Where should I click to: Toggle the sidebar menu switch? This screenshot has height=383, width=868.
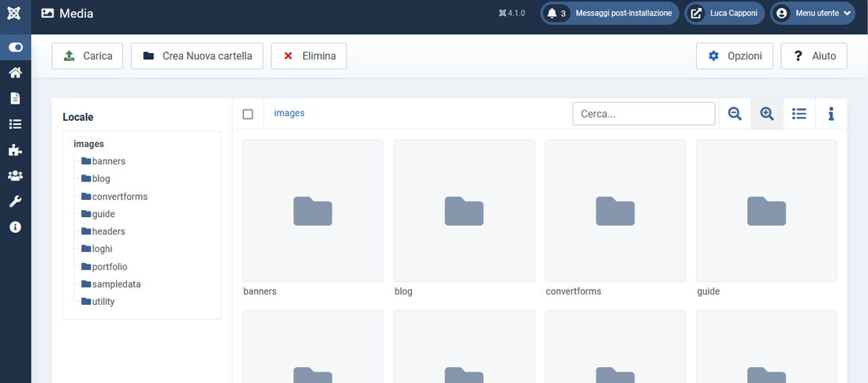click(x=16, y=47)
